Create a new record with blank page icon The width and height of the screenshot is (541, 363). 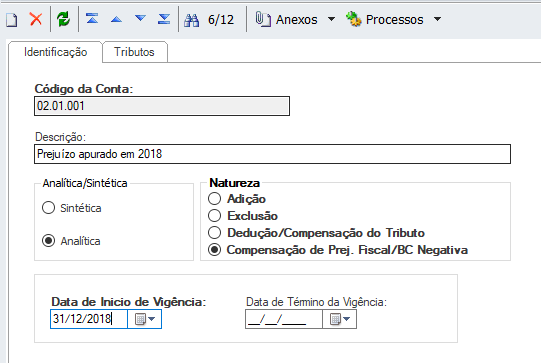(12, 20)
